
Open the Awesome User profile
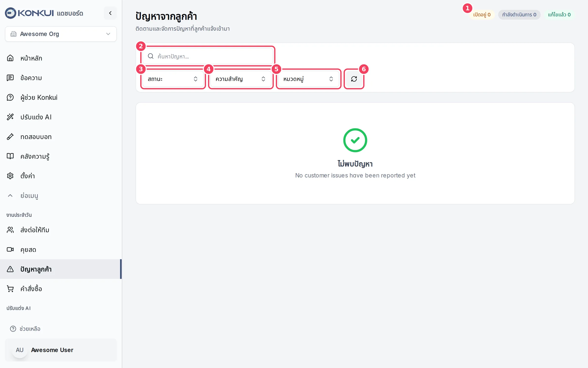[x=61, y=350]
